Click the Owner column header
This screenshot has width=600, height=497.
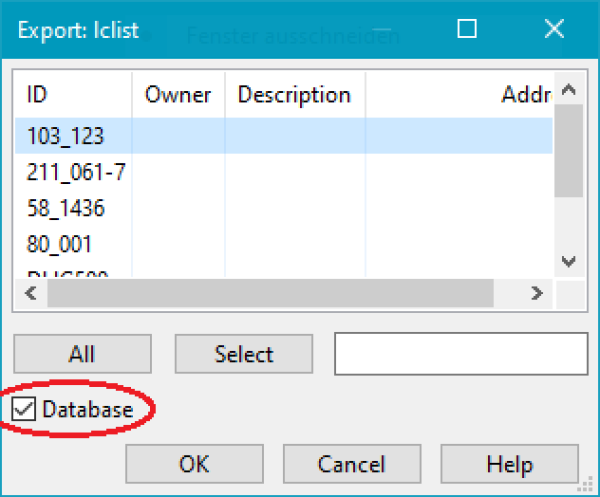(178, 95)
